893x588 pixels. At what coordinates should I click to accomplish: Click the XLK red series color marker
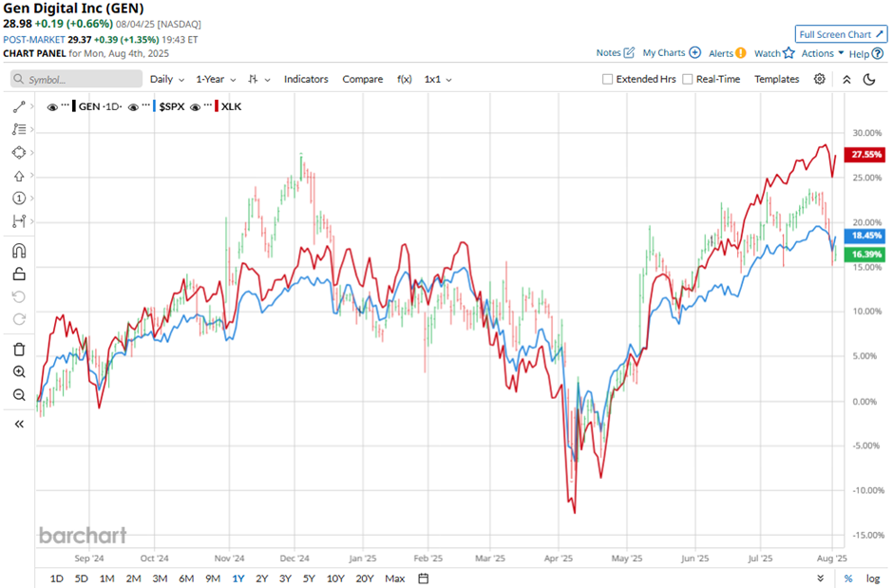pyautogui.click(x=217, y=106)
